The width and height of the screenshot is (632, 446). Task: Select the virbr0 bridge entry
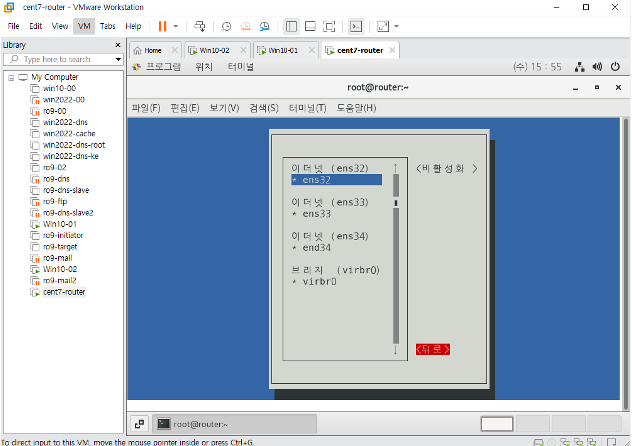(x=319, y=281)
